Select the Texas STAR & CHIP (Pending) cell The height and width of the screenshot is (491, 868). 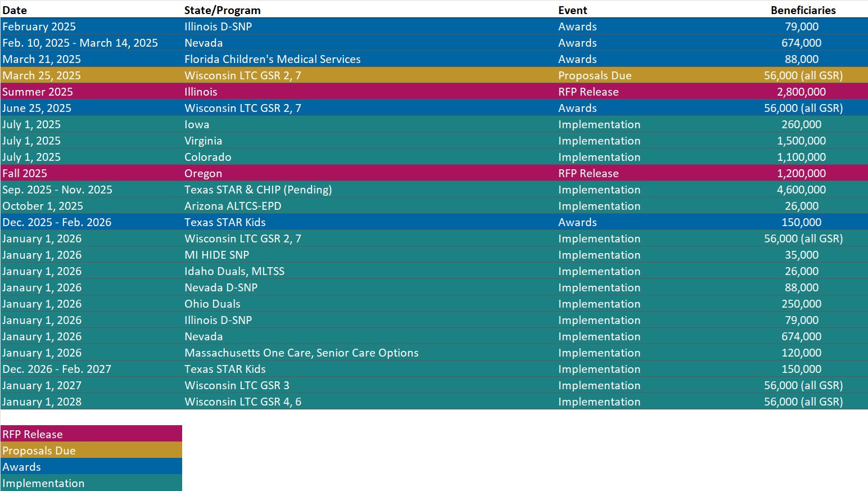pos(258,190)
